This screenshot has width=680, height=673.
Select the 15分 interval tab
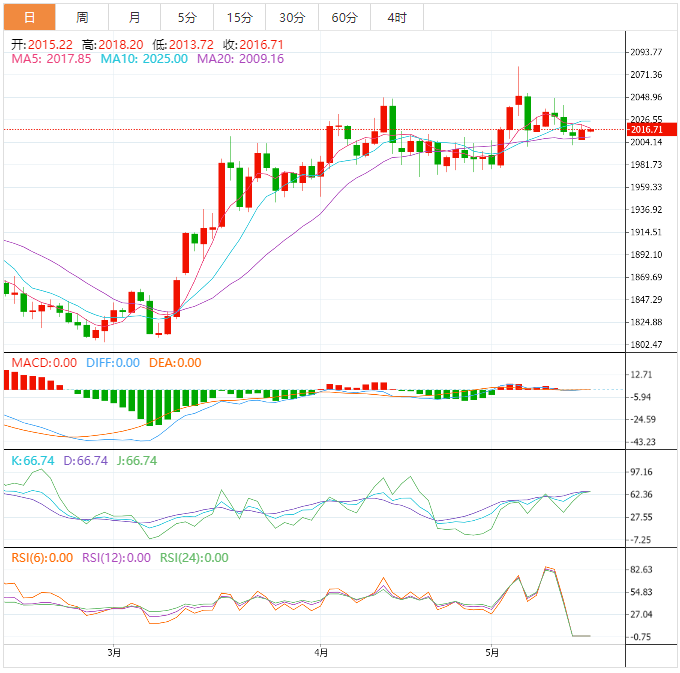click(239, 17)
